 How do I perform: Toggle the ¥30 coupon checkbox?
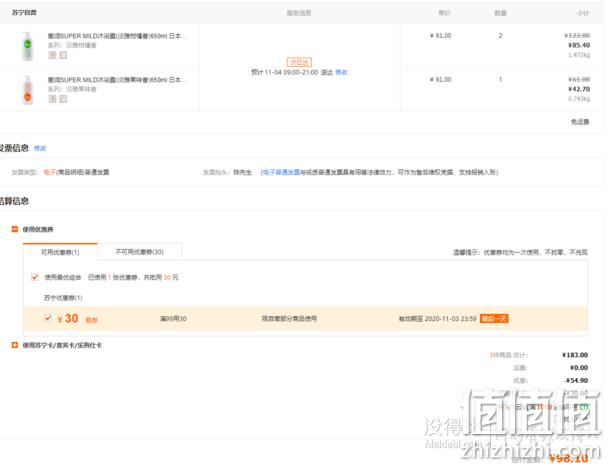pyautogui.click(x=48, y=318)
